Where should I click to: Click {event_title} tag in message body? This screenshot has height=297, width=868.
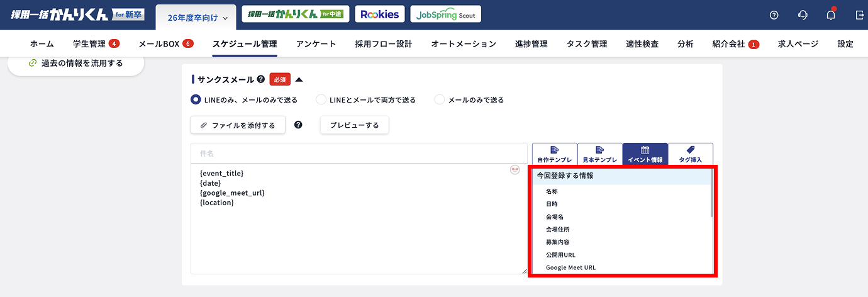(221, 172)
